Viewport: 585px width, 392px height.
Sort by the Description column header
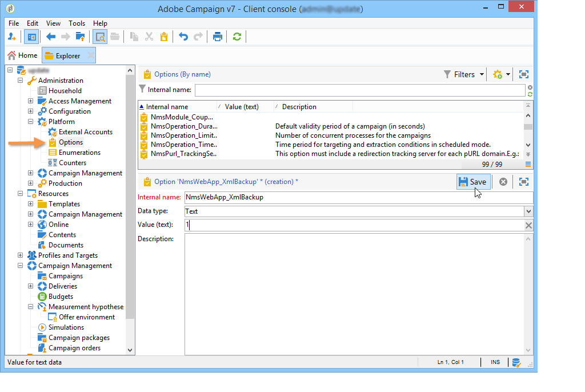[313, 107]
